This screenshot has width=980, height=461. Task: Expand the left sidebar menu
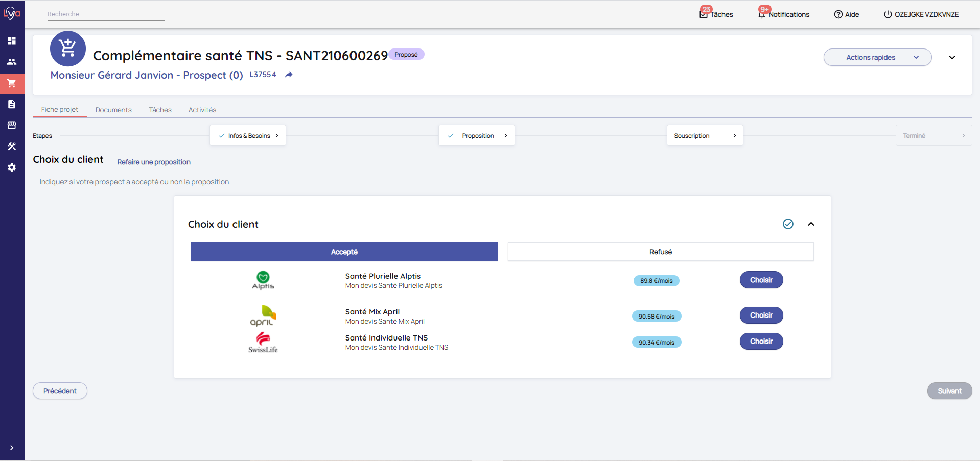(x=12, y=448)
